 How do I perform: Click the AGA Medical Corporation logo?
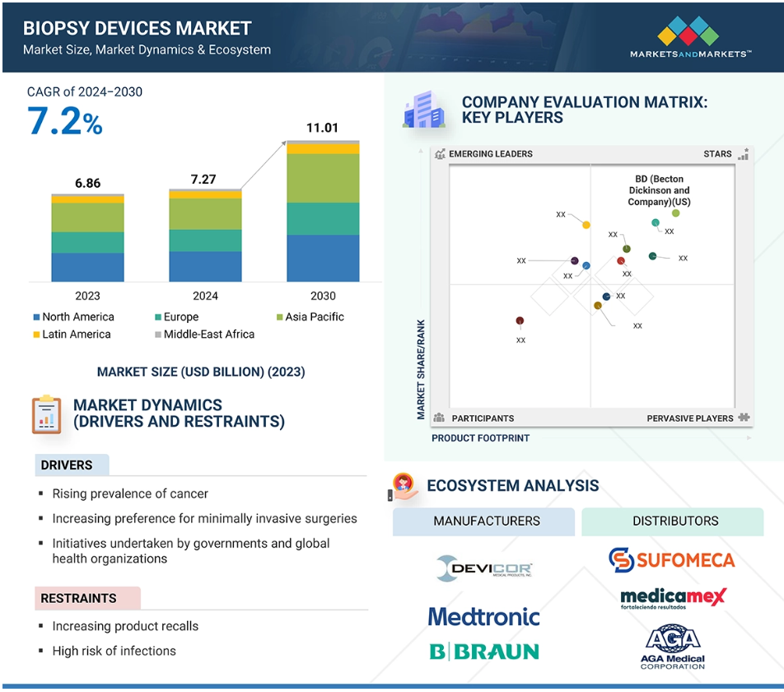[x=673, y=647]
